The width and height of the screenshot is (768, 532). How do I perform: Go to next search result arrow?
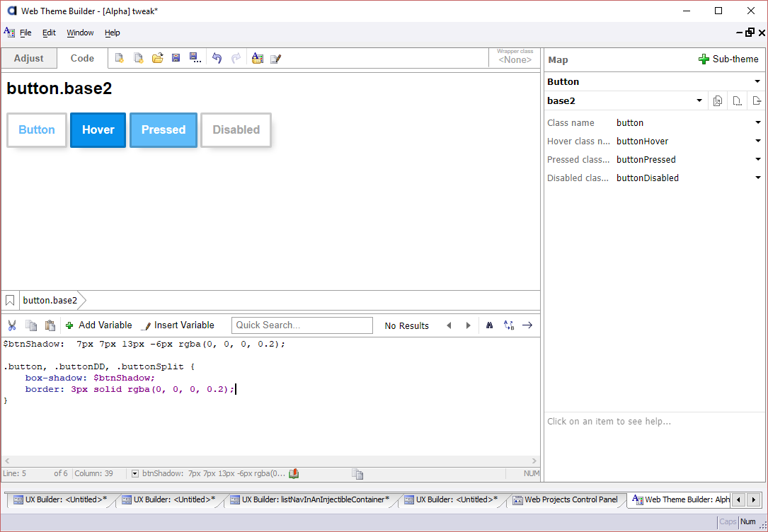(469, 326)
